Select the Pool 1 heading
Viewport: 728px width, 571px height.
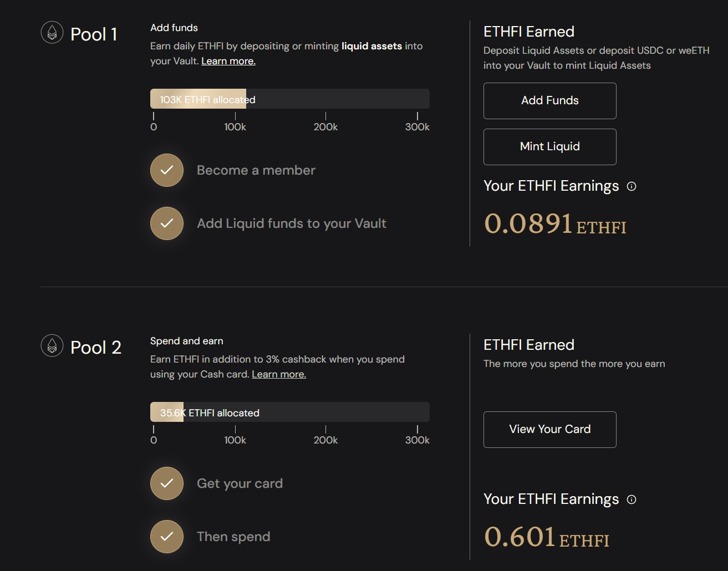point(94,34)
